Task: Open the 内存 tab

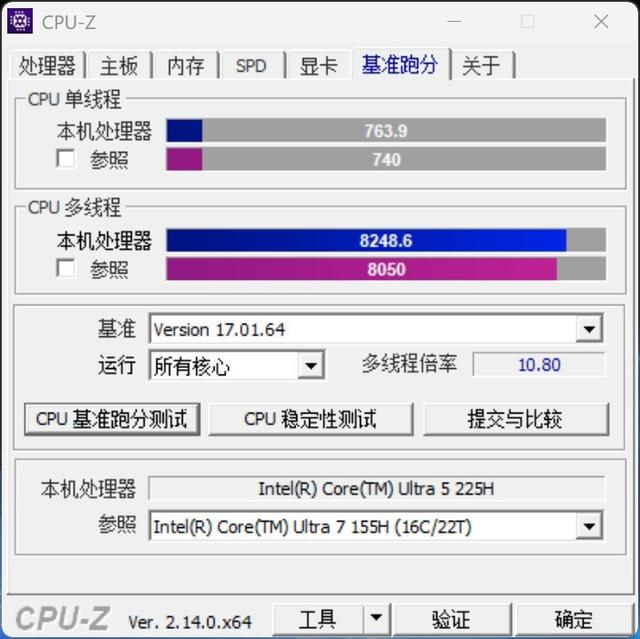Action: (186, 65)
